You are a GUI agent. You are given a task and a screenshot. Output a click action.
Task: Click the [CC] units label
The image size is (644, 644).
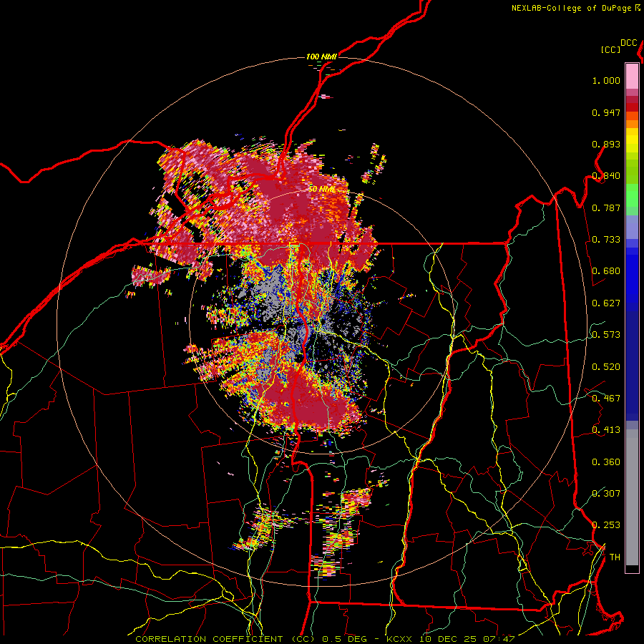[611, 49]
